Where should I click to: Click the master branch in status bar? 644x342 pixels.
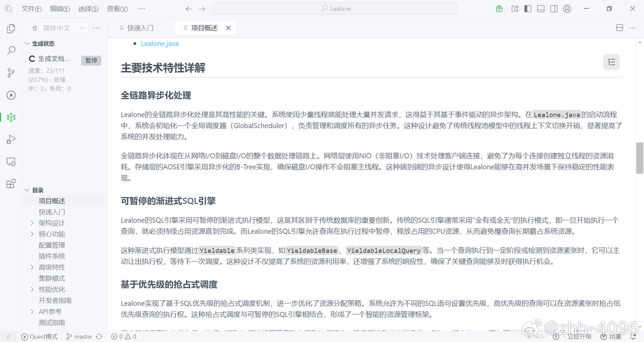point(79,336)
